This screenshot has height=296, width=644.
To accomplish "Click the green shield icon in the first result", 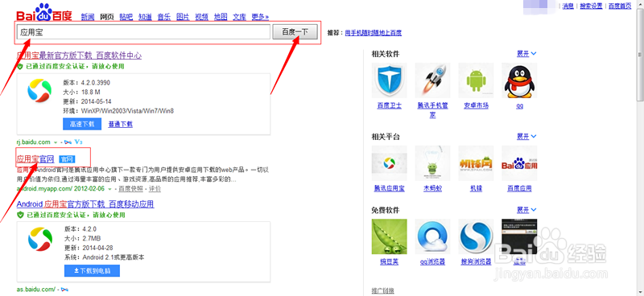I will point(19,66).
